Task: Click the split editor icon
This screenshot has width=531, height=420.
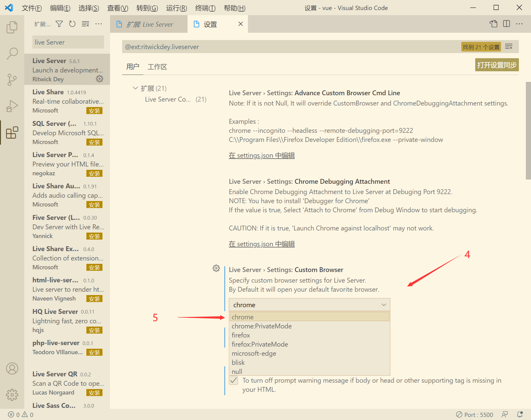Action: pyautogui.click(x=506, y=24)
